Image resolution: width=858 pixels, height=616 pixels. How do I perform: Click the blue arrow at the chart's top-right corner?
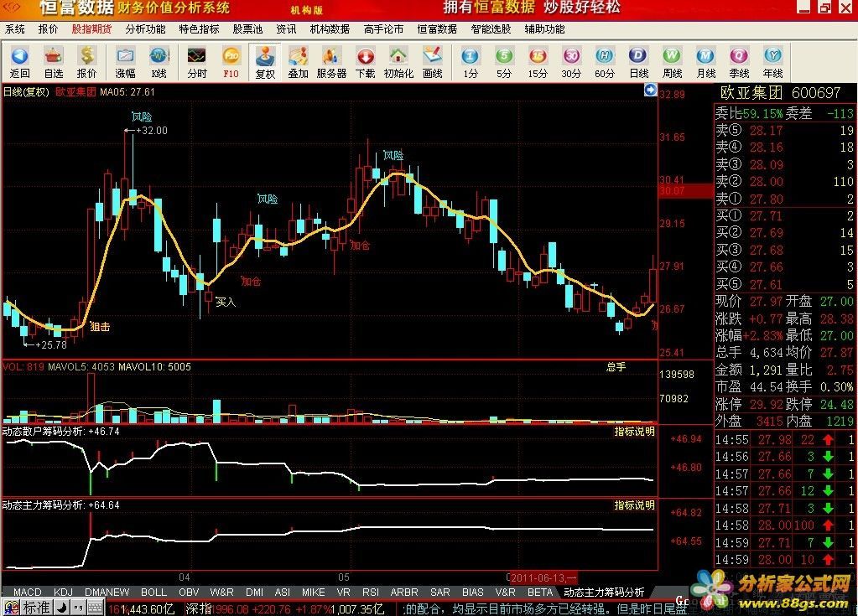[x=650, y=91]
